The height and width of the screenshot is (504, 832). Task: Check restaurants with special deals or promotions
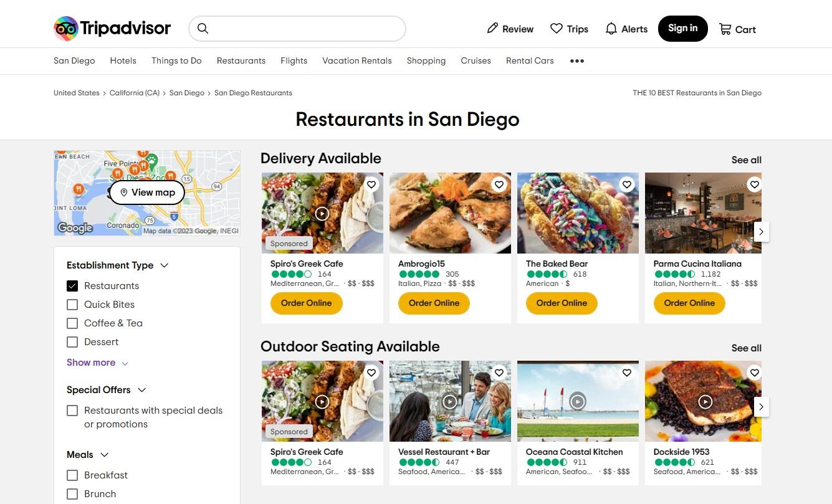click(72, 411)
